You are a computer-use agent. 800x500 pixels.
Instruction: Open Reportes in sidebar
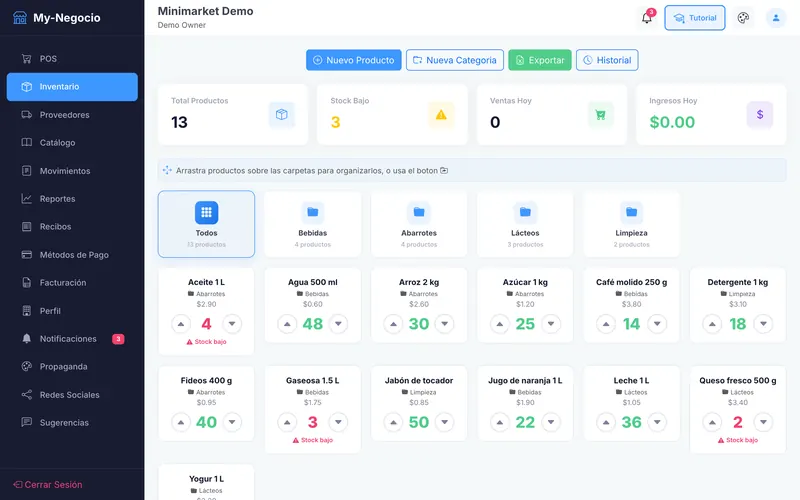click(x=72, y=198)
